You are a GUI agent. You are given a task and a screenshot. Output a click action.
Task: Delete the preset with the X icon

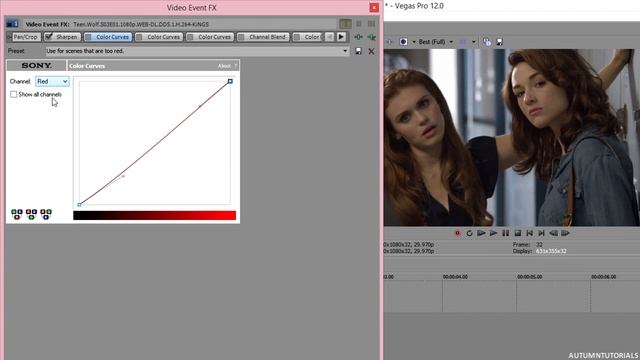tap(371, 51)
